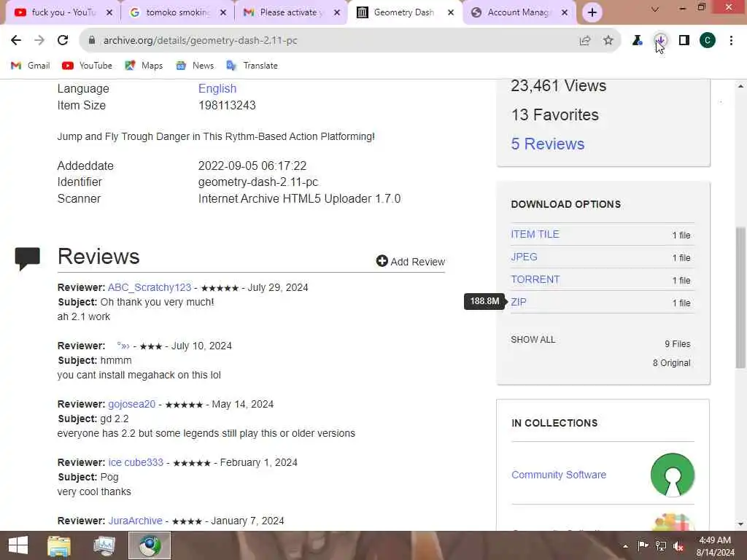
Task: Close the Please activate Gmail tab
Action: coord(337,12)
